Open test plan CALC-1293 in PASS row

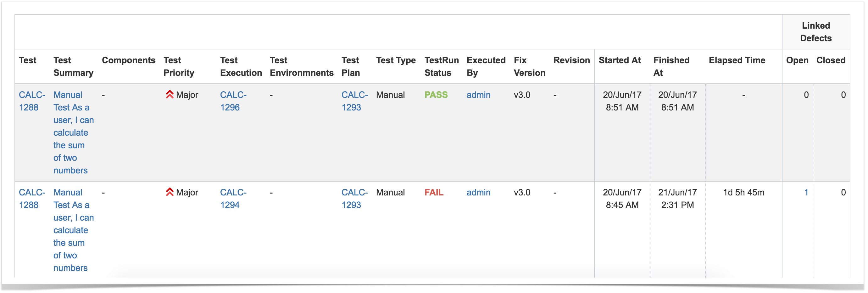tap(354, 101)
